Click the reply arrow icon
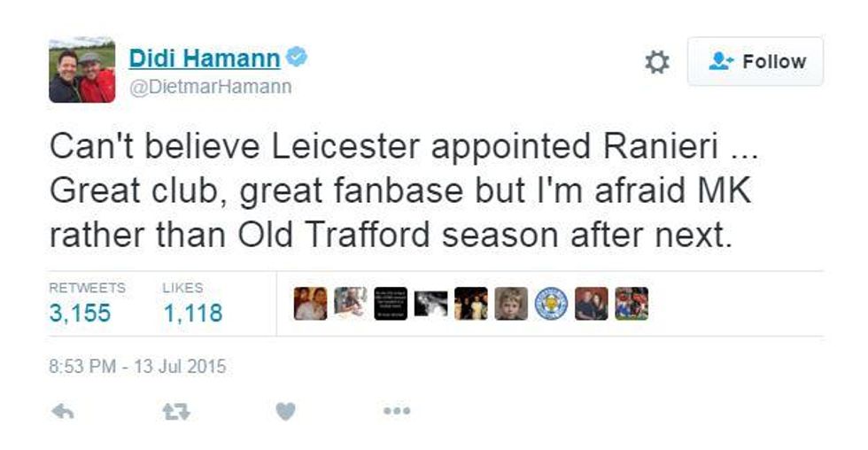 63,411
